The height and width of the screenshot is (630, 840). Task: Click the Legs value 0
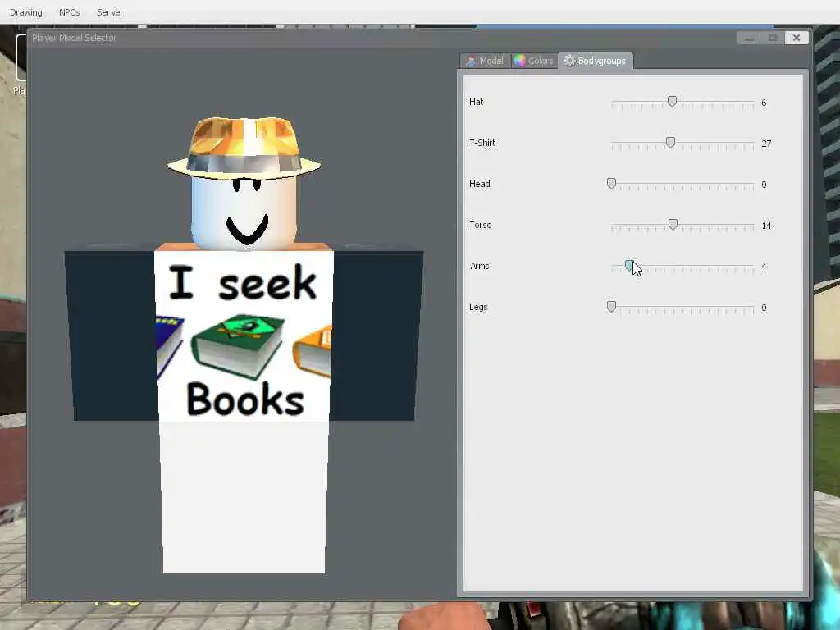coord(764,308)
